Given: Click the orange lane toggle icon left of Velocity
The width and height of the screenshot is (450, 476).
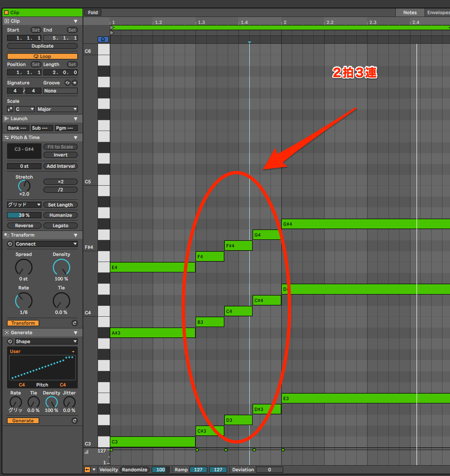Looking at the screenshot, I should click(87, 469).
